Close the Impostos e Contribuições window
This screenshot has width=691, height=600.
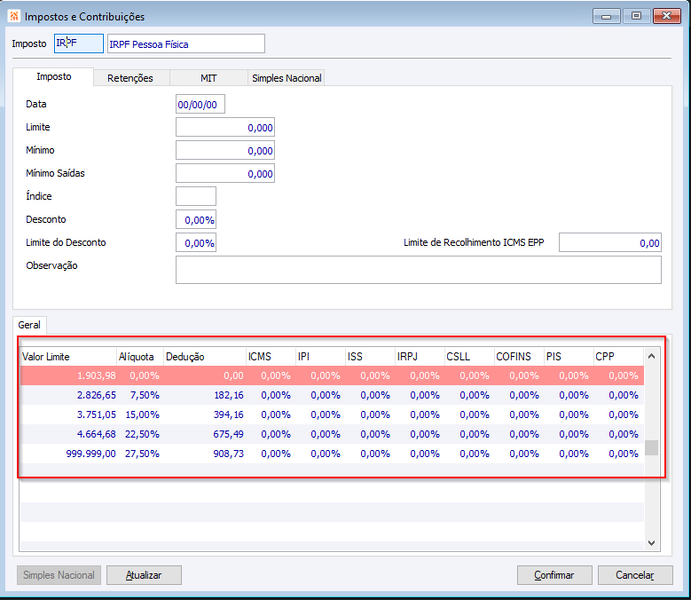(667, 16)
